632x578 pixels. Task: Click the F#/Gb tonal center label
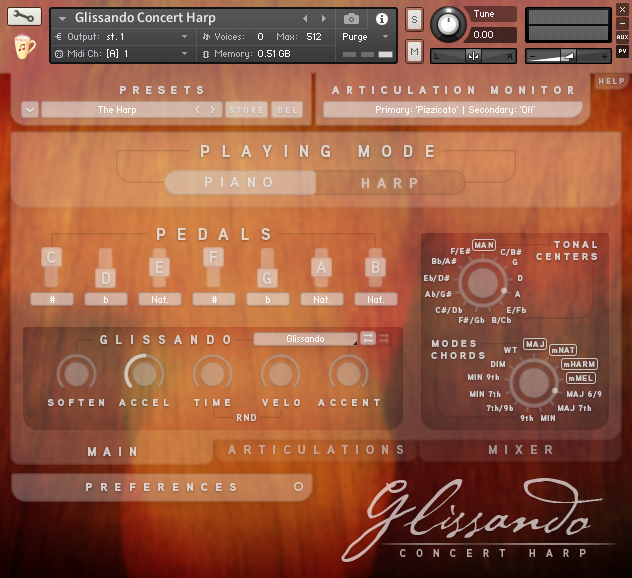coord(471,320)
